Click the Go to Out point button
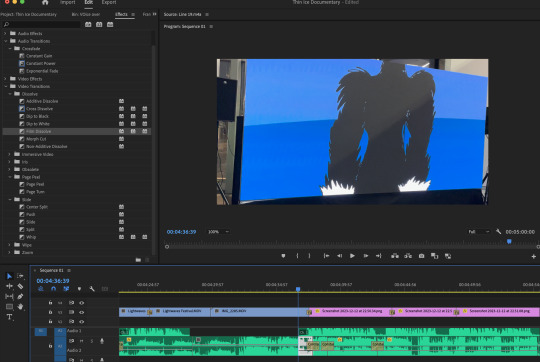The height and width of the screenshot is (362, 540). pyautogui.click(x=378, y=256)
